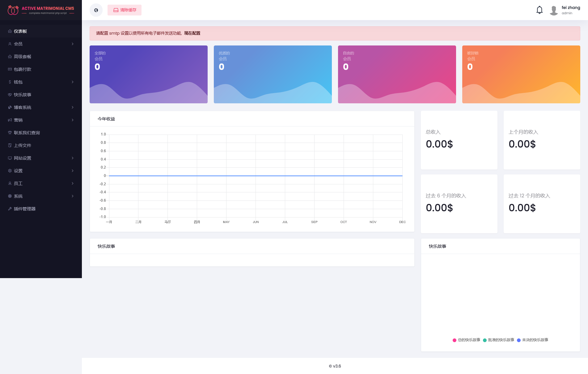This screenshot has height=374, width=588.
Task: Click the notification bell icon
Action: click(x=539, y=10)
